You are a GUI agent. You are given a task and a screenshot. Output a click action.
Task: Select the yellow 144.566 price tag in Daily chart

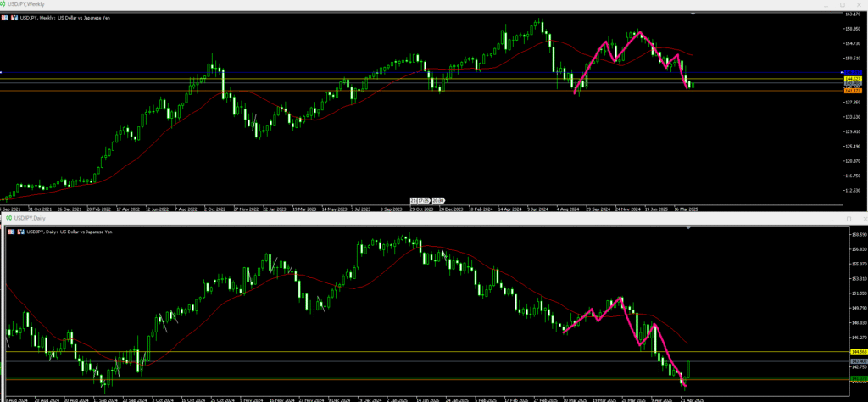pos(859,352)
